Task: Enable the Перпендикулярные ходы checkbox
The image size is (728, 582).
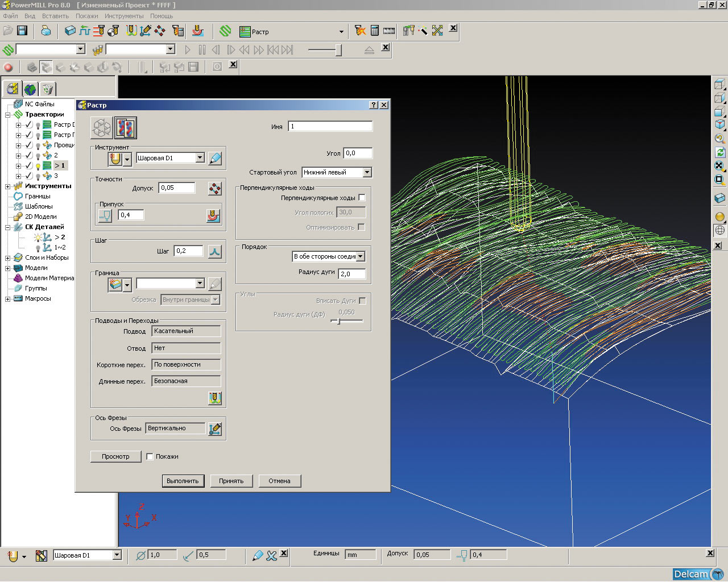Action: 362,198
